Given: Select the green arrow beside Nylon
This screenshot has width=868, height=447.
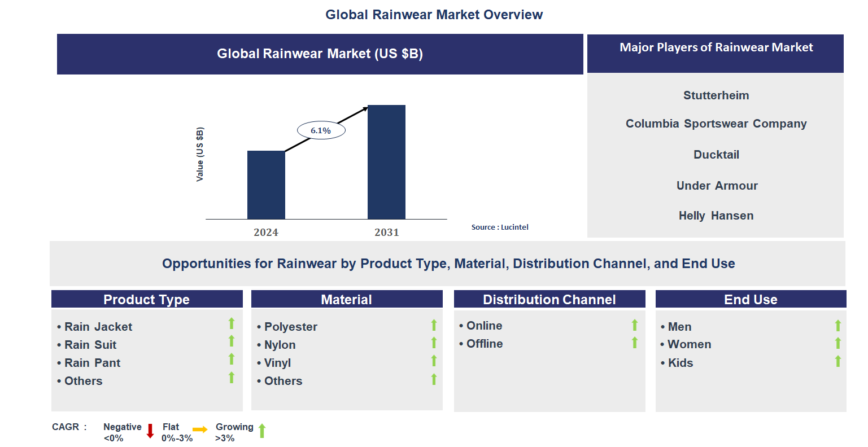Looking at the screenshot, I should click(433, 341).
